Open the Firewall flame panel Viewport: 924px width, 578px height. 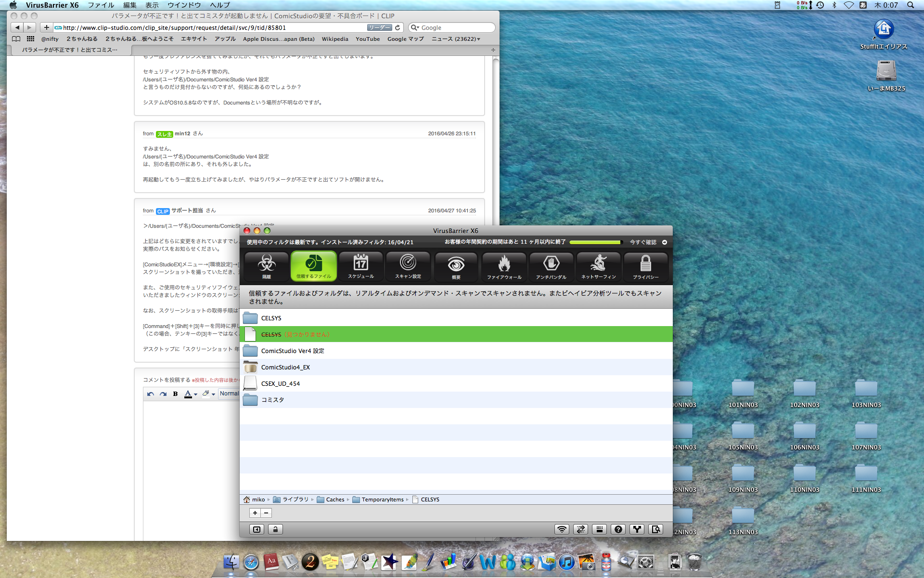504,266
